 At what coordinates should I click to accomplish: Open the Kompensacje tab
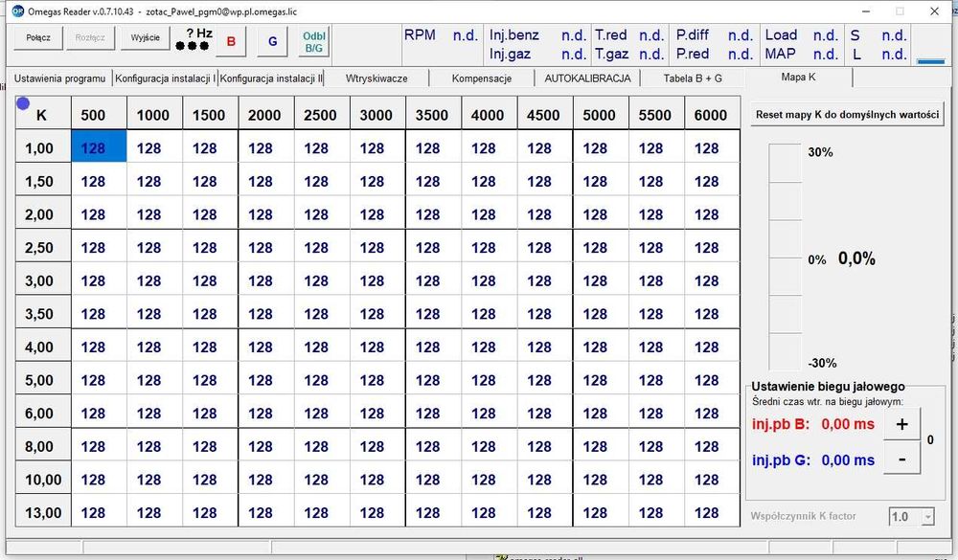pyautogui.click(x=482, y=78)
